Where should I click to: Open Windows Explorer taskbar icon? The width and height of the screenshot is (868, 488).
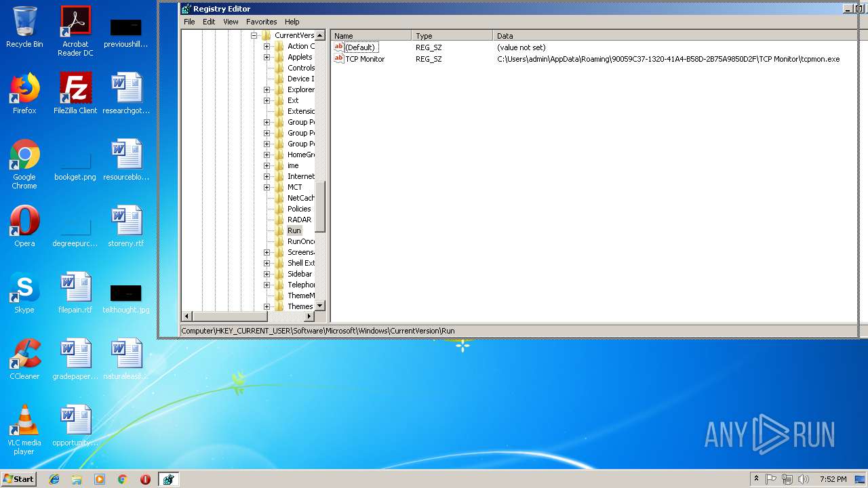click(77, 479)
